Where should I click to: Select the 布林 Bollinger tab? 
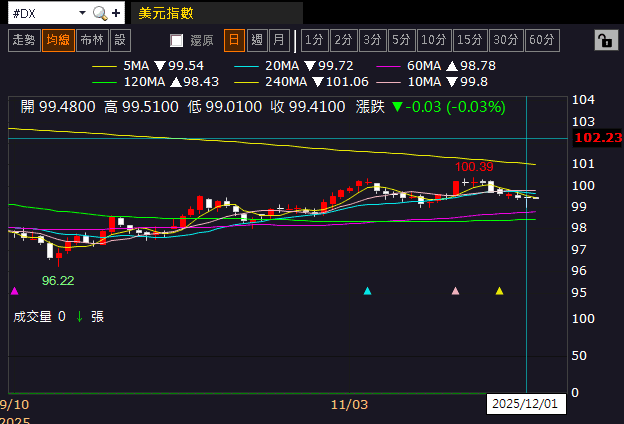click(x=92, y=40)
